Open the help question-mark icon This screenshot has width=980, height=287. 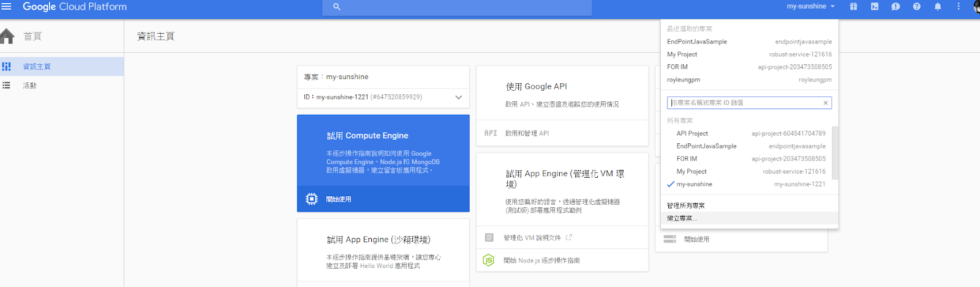tap(916, 7)
